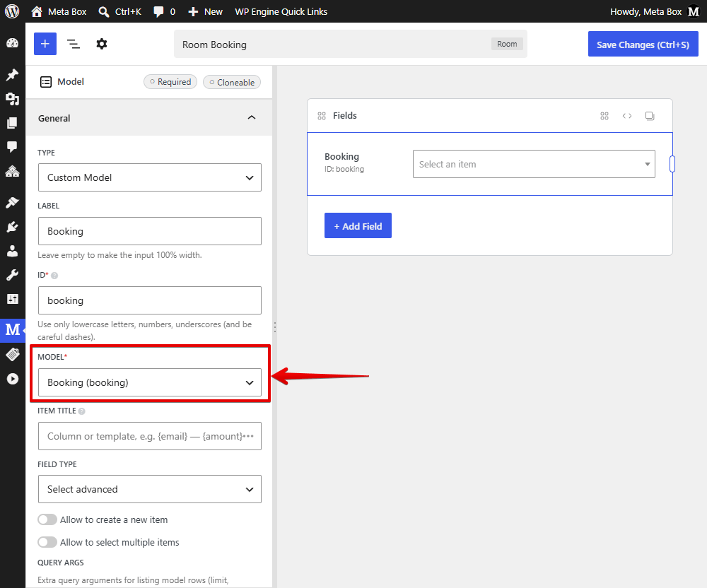
Task: Click the Label input field
Action: (150, 231)
